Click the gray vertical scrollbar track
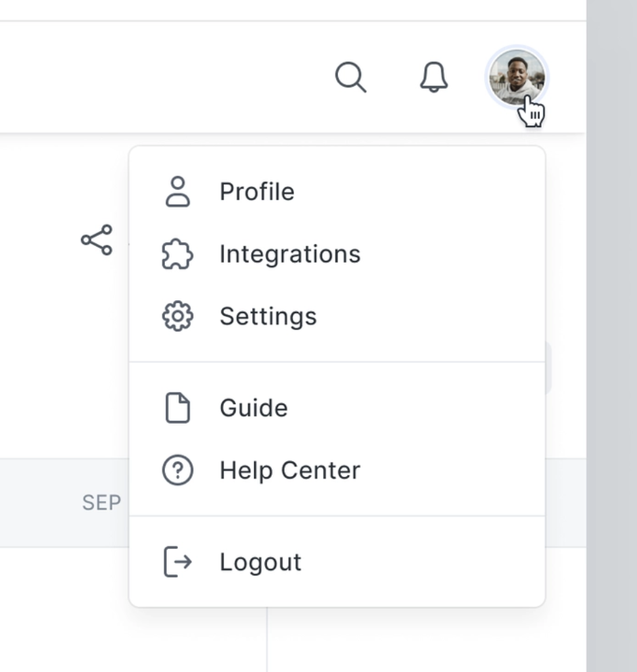 [611, 338]
